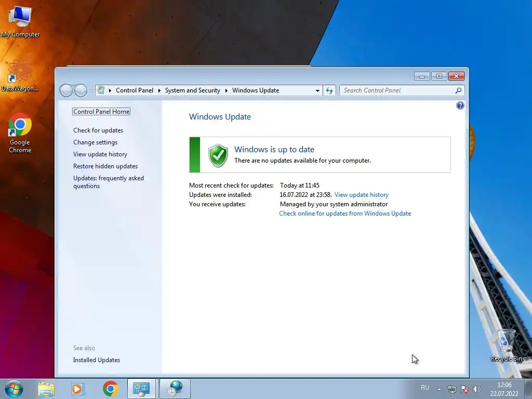Click the green shield status icon
The width and height of the screenshot is (532, 399).
coord(218,155)
